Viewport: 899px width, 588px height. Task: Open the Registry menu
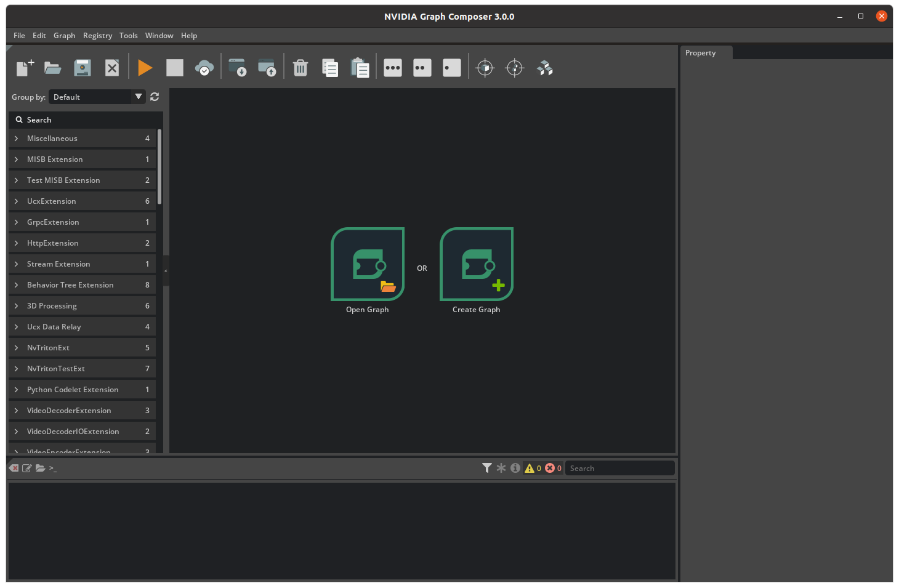(97, 36)
